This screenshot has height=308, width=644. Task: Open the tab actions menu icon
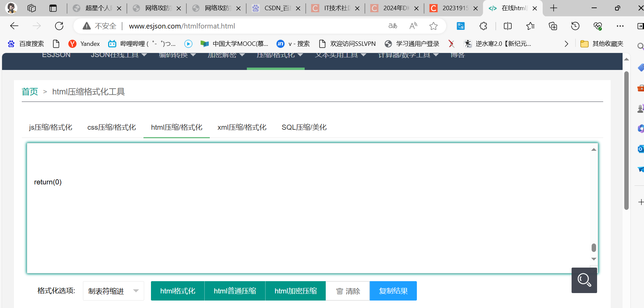click(53, 8)
